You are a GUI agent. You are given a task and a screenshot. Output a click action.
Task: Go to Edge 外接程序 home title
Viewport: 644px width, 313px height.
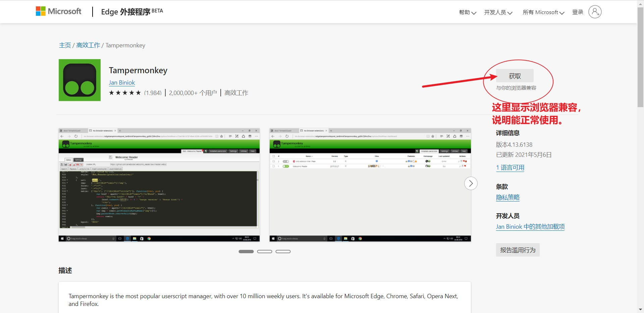(x=132, y=12)
